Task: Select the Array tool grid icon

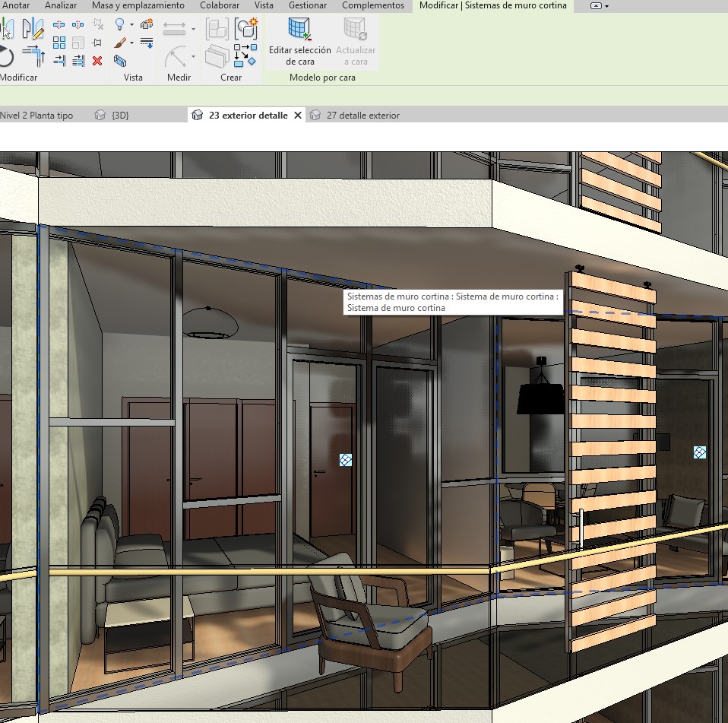Action: click(x=59, y=43)
